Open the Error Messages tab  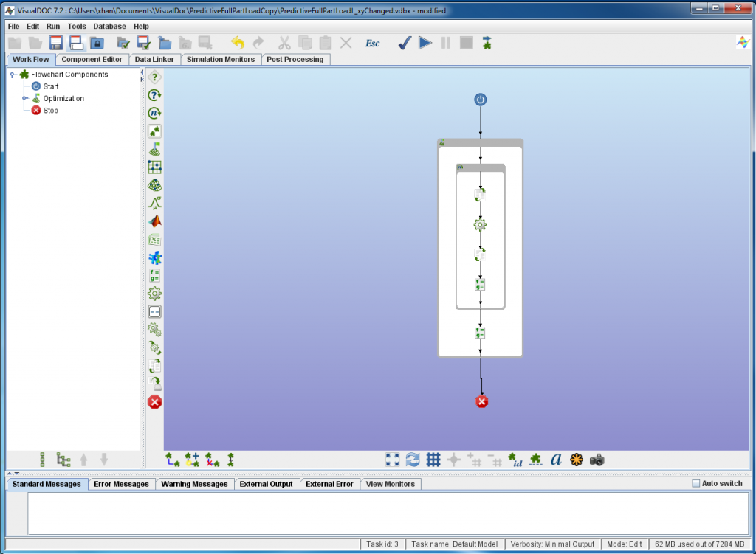pos(122,484)
